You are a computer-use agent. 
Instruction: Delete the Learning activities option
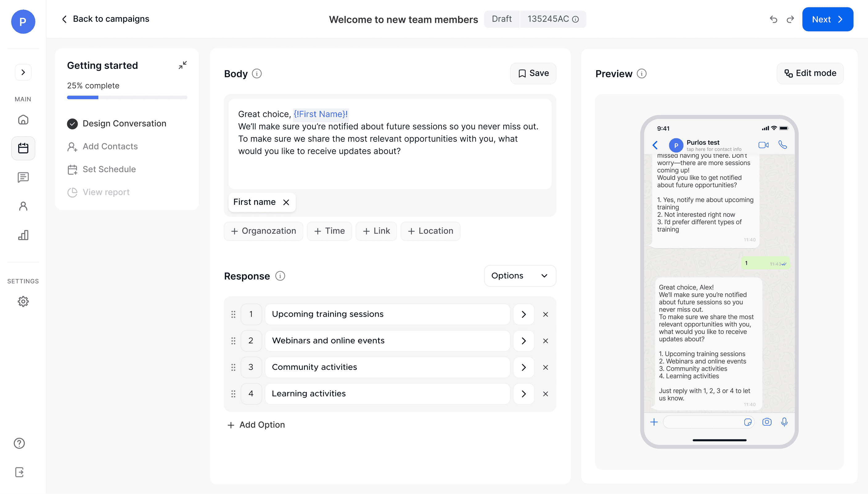coord(546,394)
